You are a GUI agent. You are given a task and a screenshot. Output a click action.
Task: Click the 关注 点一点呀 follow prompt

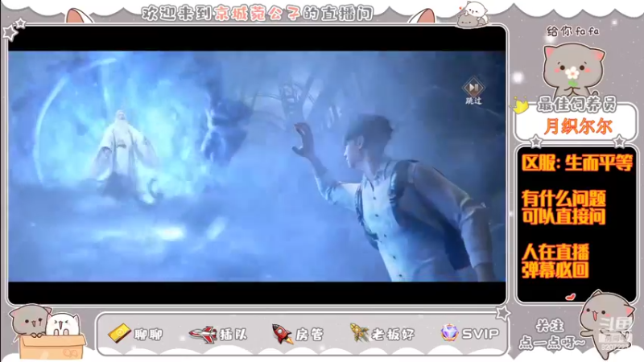click(x=551, y=335)
